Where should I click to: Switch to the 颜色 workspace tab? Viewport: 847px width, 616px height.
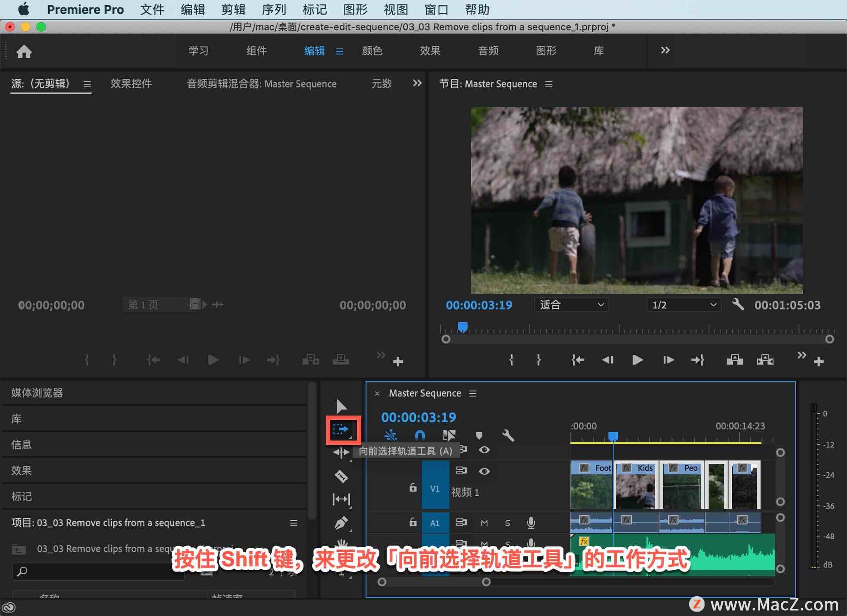tap(372, 51)
